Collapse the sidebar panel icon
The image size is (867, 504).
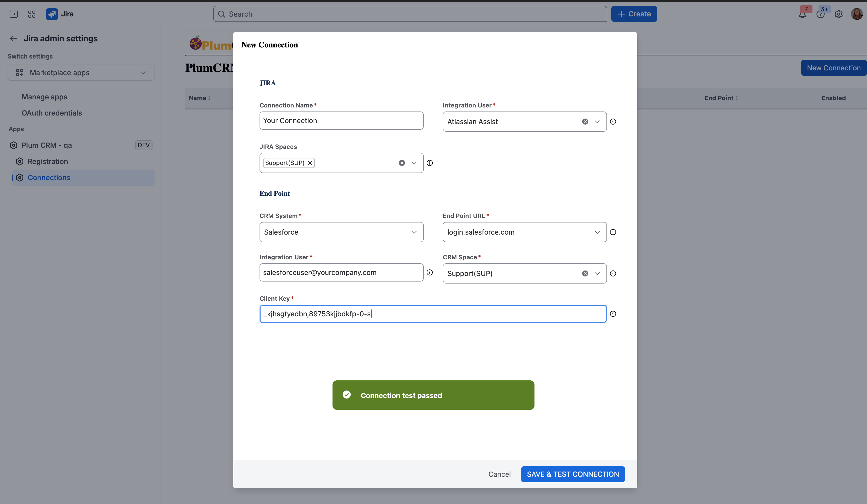pos(13,14)
